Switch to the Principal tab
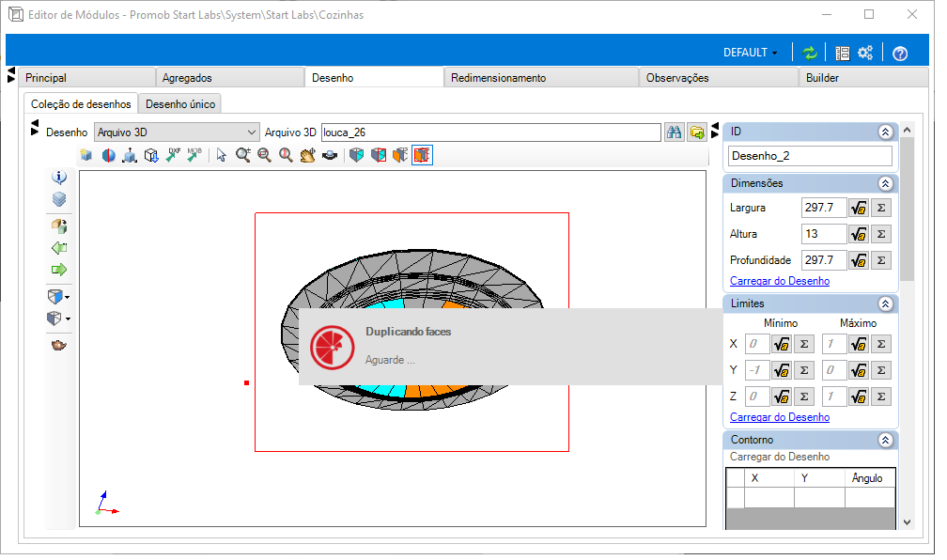947x560 pixels. 87,78
